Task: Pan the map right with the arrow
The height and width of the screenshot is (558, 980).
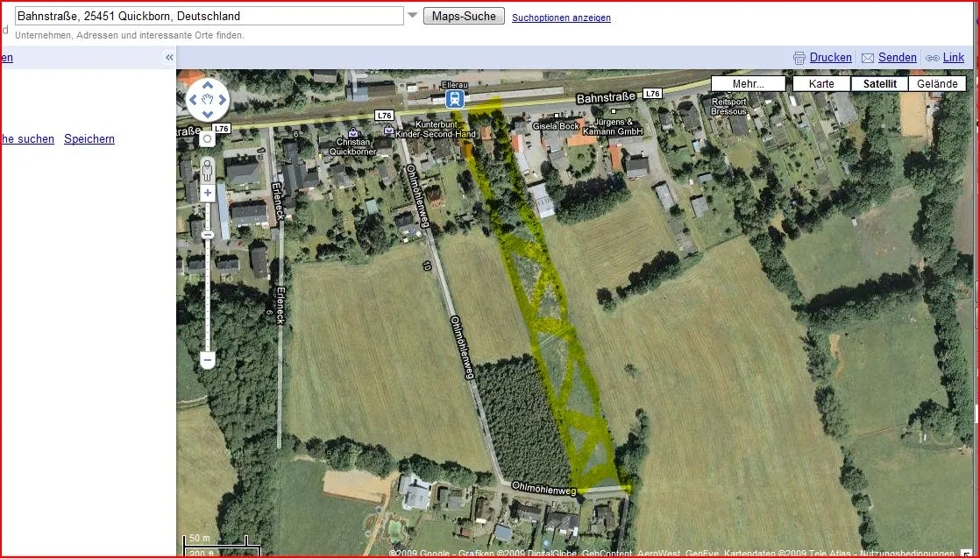Action: point(223,100)
